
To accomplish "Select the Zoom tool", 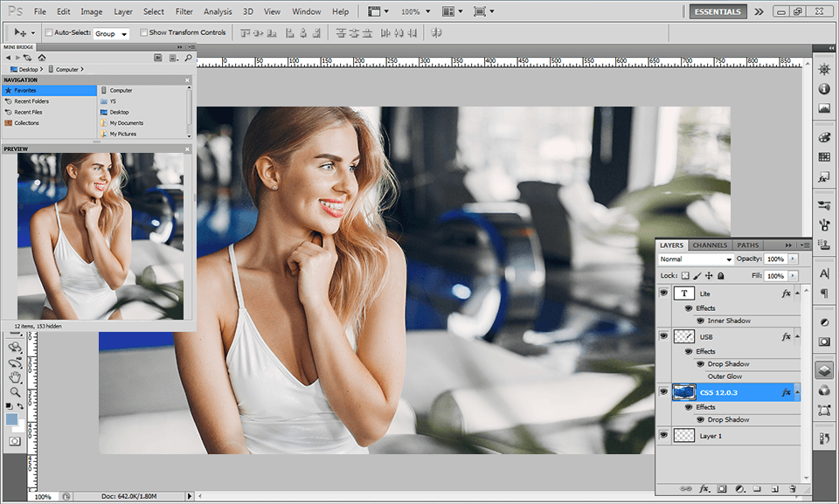I will [13, 391].
